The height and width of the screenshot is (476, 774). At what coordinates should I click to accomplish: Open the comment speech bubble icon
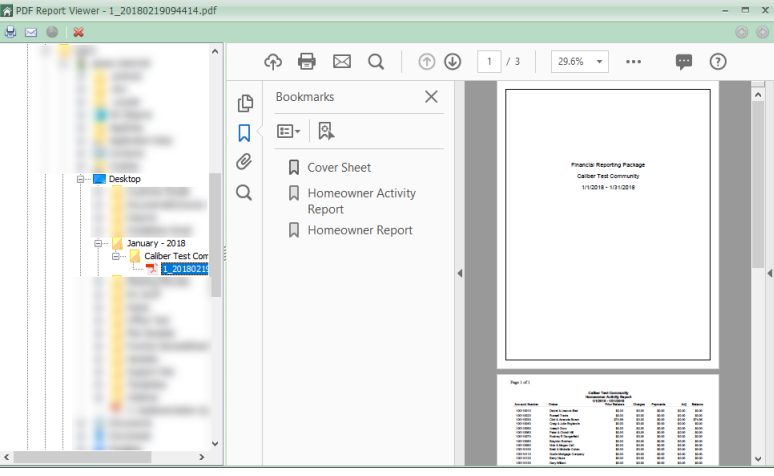pos(684,62)
